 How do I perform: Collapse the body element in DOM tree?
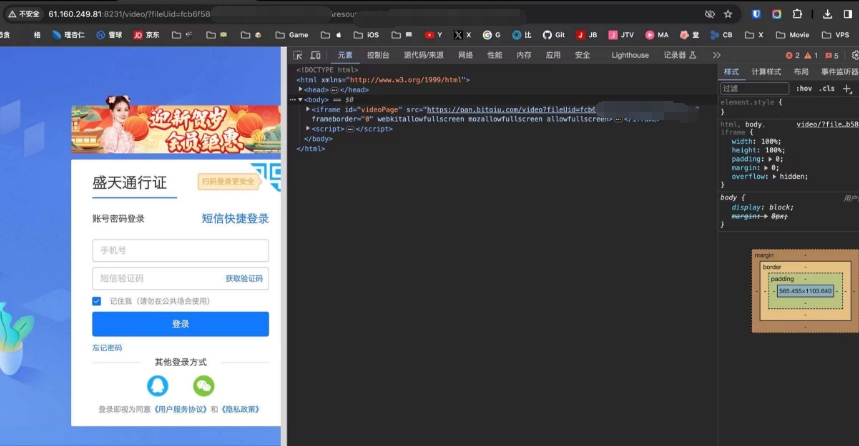[300, 100]
